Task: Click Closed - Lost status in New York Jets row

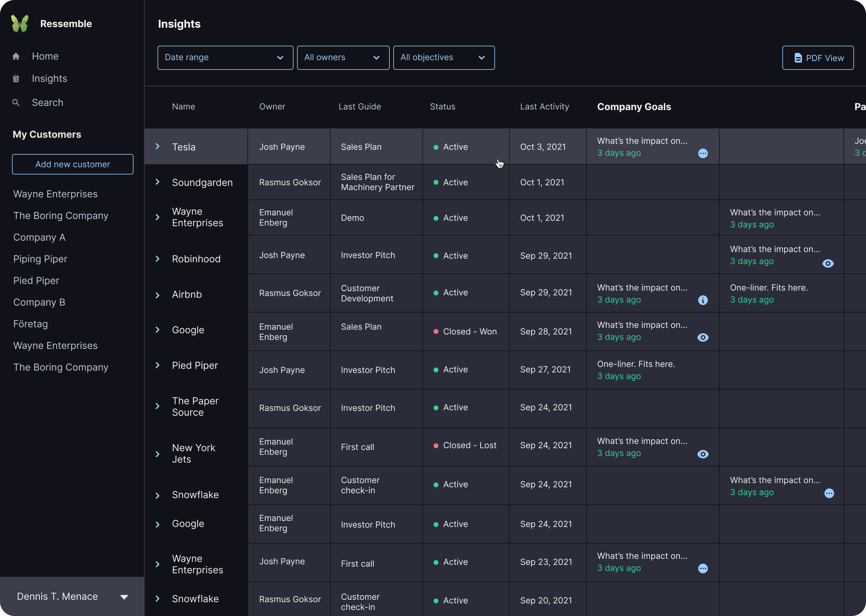Action: (x=470, y=445)
